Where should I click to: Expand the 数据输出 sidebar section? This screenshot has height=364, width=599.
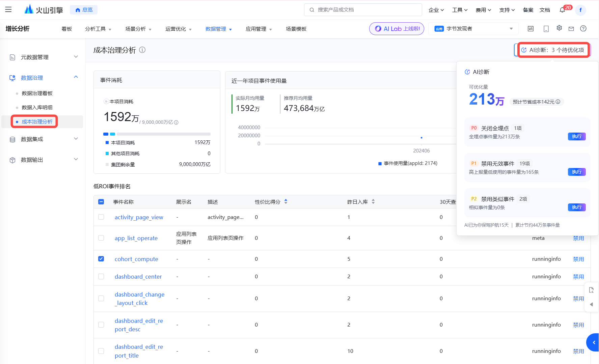(76, 159)
